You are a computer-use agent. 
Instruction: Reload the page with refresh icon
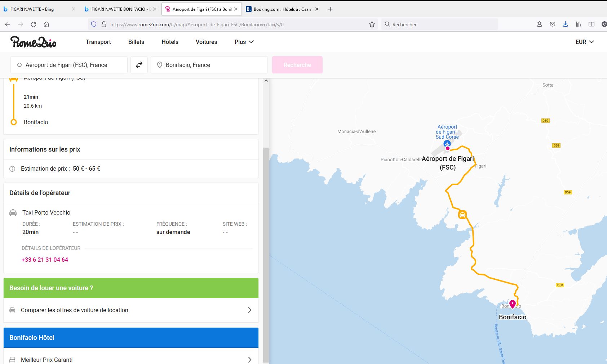[x=34, y=24]
